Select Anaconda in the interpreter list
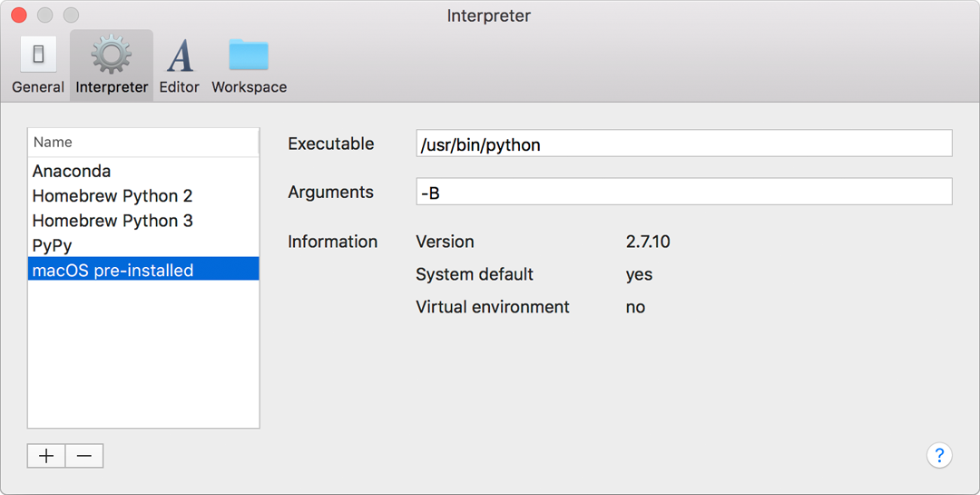The image size is (980, 495). point(143,171)
